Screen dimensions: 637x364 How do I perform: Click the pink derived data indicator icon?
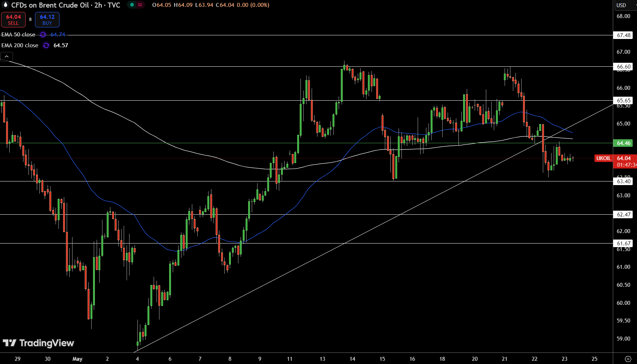coord(140,5)
